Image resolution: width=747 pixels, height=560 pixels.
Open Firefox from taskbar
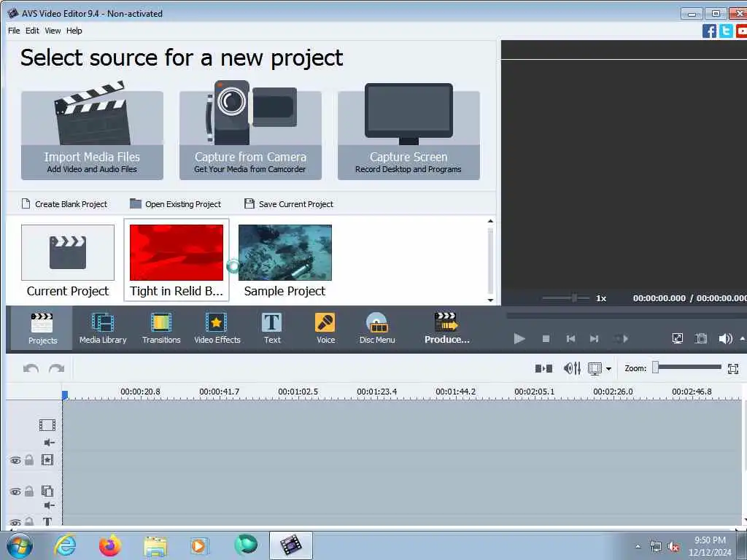[109, 545]
